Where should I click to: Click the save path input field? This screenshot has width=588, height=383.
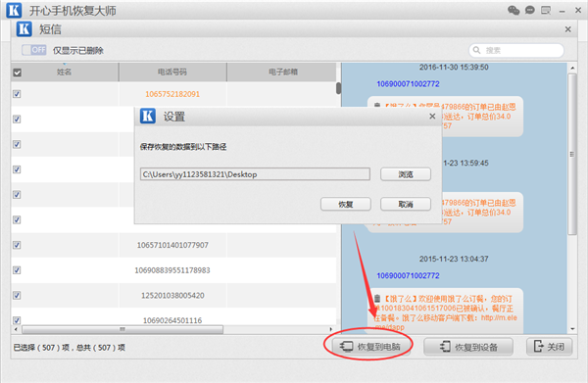tap(255, 174)
